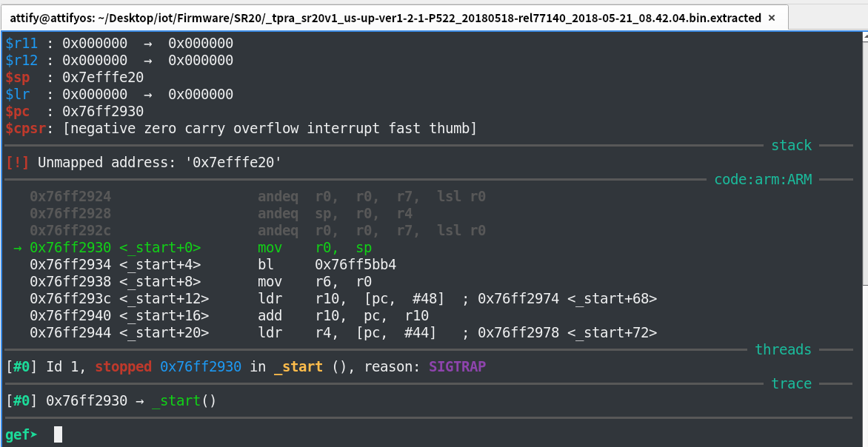
Task: Click the [!] unmapped address warning marker
Action: [x=18, y=163]
